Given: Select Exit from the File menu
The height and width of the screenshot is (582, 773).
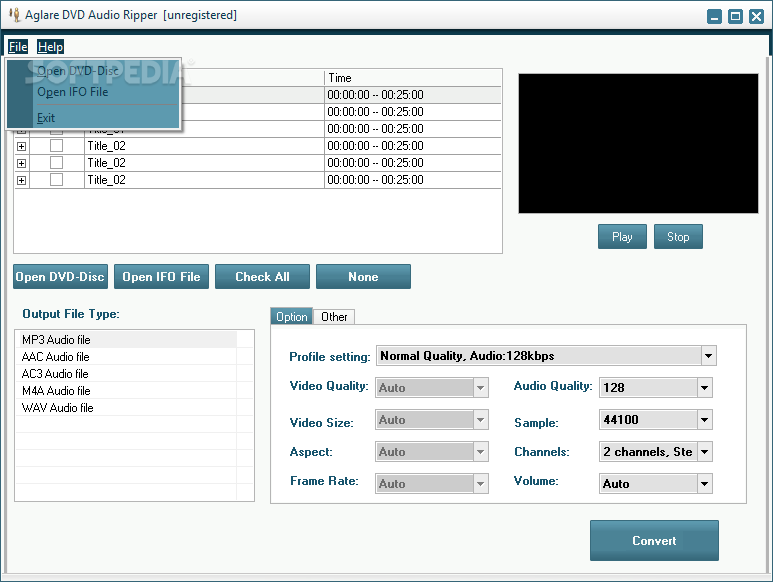Looking at the screenshot, I should (x=46, y=118).
